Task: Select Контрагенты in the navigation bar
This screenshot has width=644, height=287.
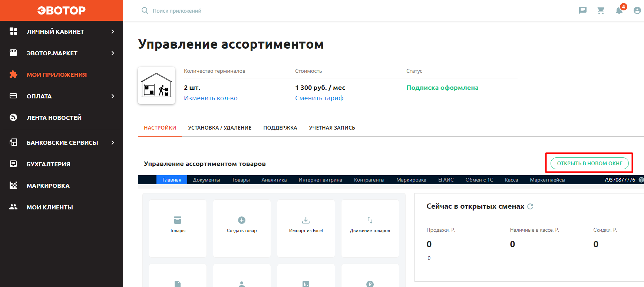Action: point(369,180)
